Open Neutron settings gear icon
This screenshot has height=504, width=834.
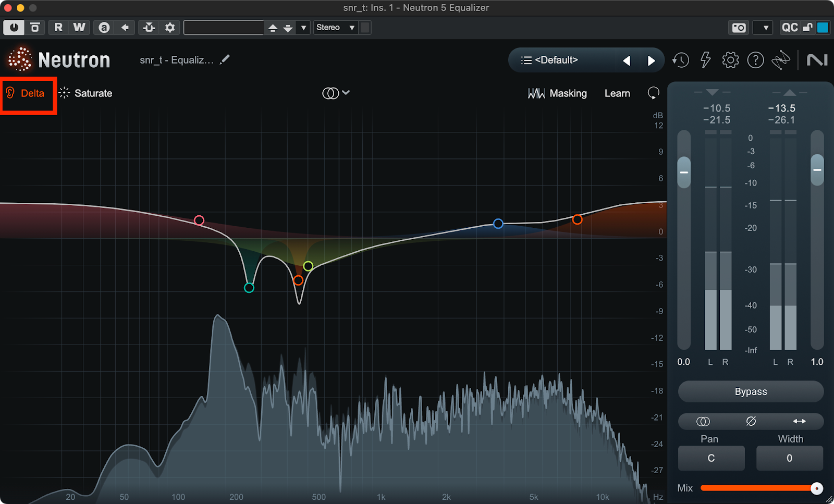tap(730, 60)
